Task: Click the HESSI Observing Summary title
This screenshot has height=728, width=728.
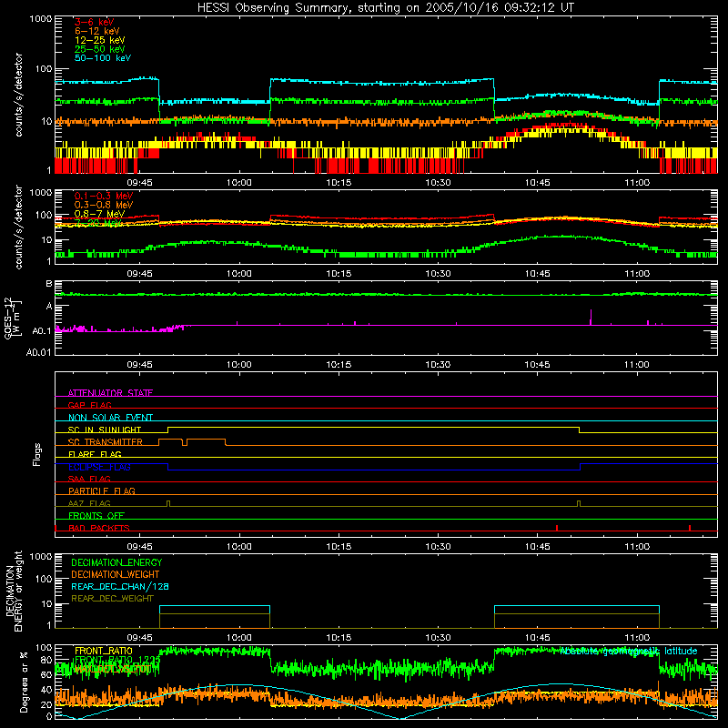Action: (386, 8)
